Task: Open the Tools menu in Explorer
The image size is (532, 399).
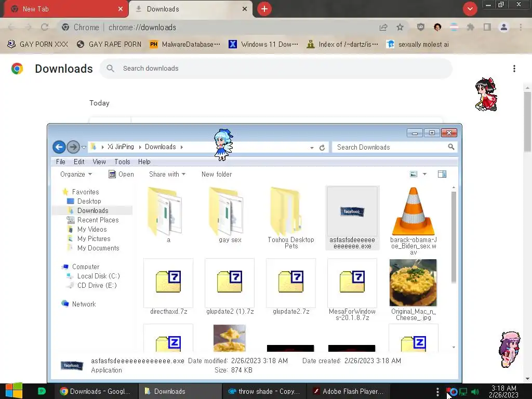Action: pos(122,162)
